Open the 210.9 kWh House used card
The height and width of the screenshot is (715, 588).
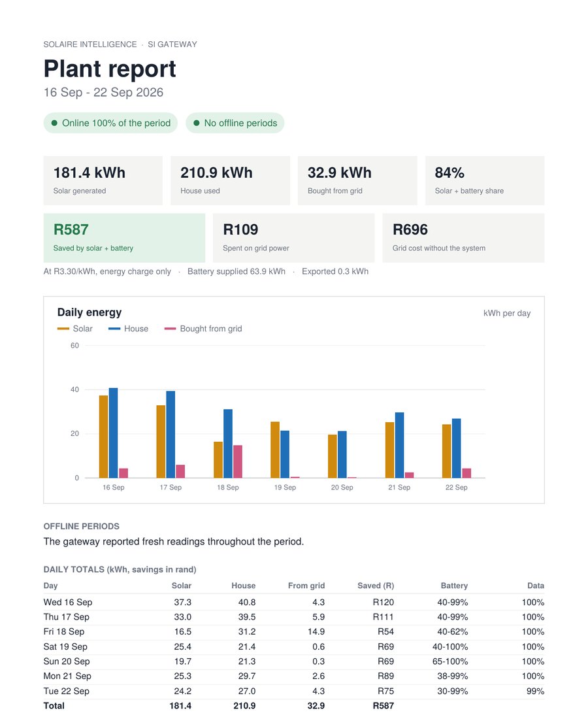230,180
